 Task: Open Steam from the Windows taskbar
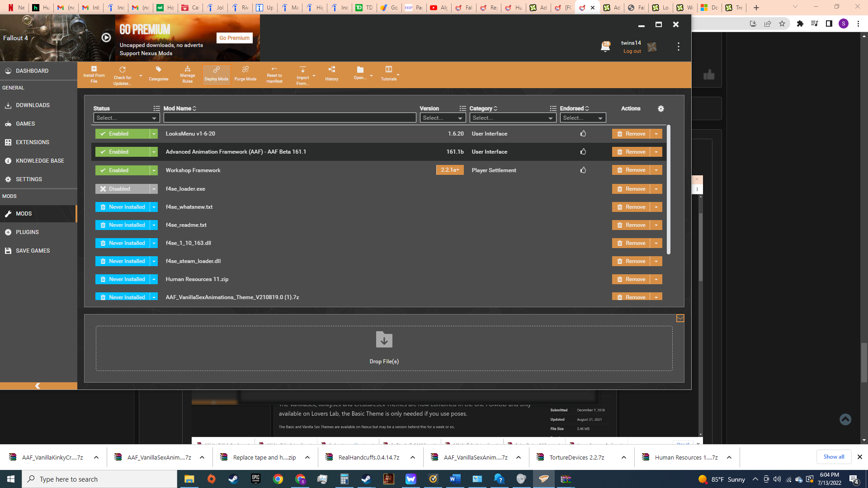click(x=233, y=479)
